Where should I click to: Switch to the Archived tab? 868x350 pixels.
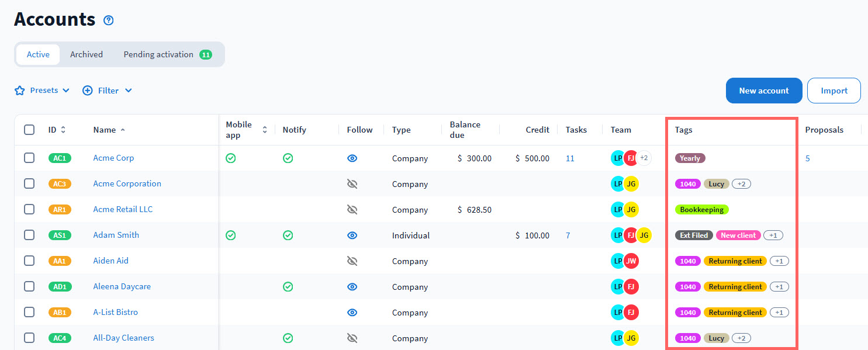[x=87, y=54]
